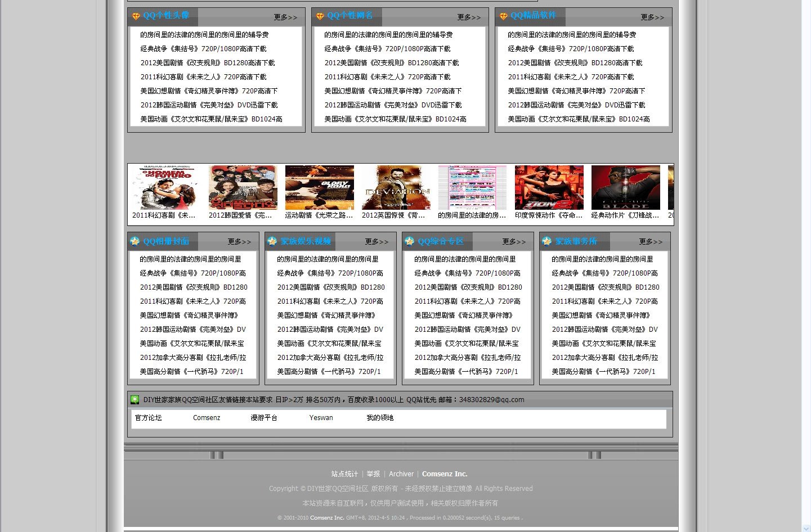Open 经典战争《集结号》 in the QQ个性头像 list
This screenshot has width=811, height=532.
[x=204, y=49]
